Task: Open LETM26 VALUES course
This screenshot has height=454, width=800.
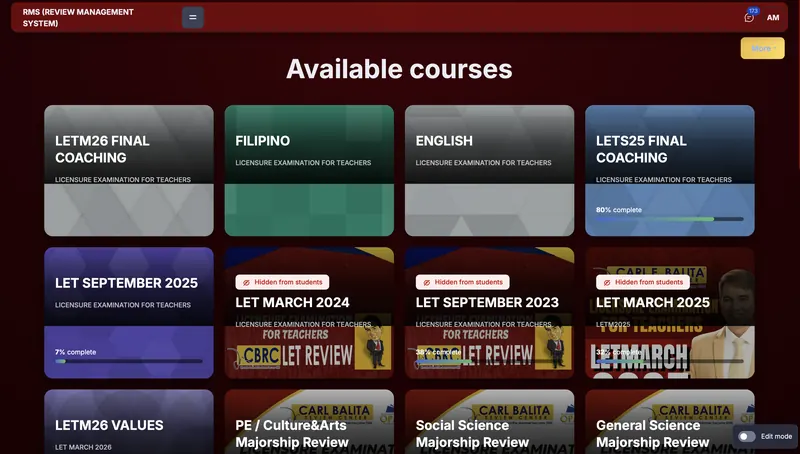Action: (109, 425)
